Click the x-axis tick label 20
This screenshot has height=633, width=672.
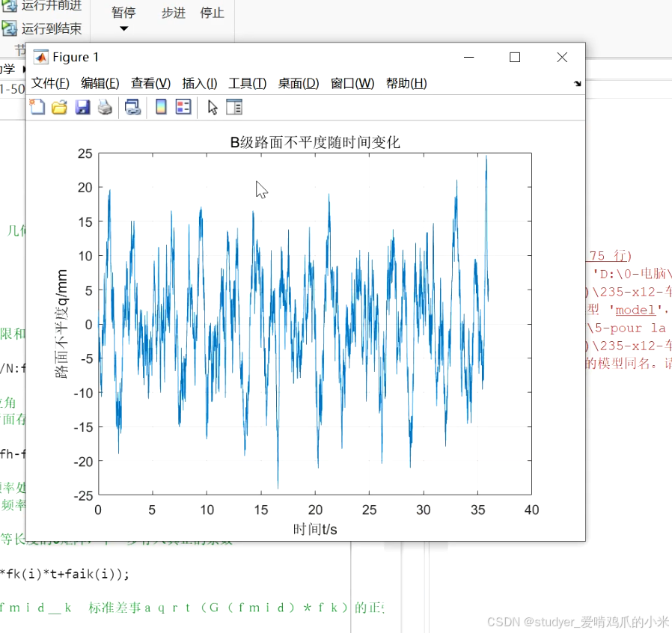[315, 510]
